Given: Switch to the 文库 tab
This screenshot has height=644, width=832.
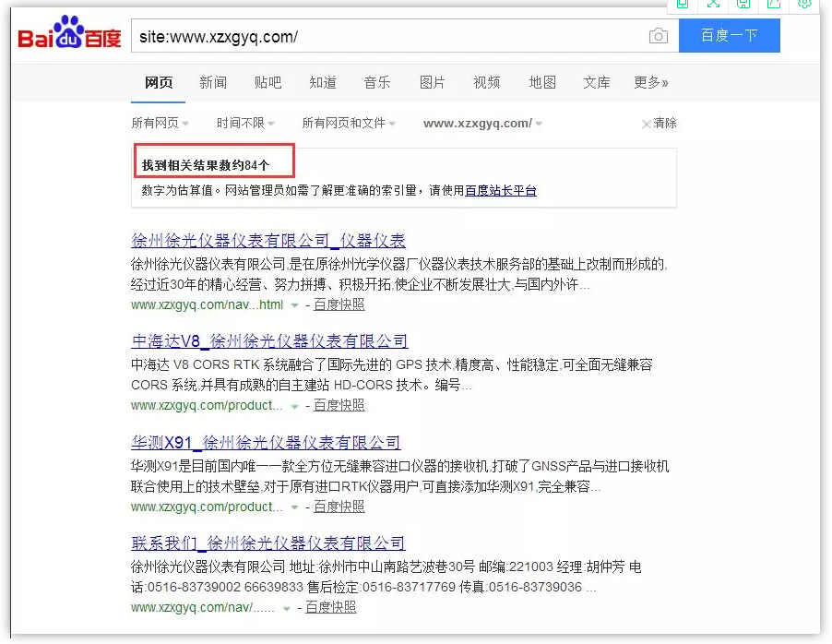Looking at the screenshot, I should (597, 82).
